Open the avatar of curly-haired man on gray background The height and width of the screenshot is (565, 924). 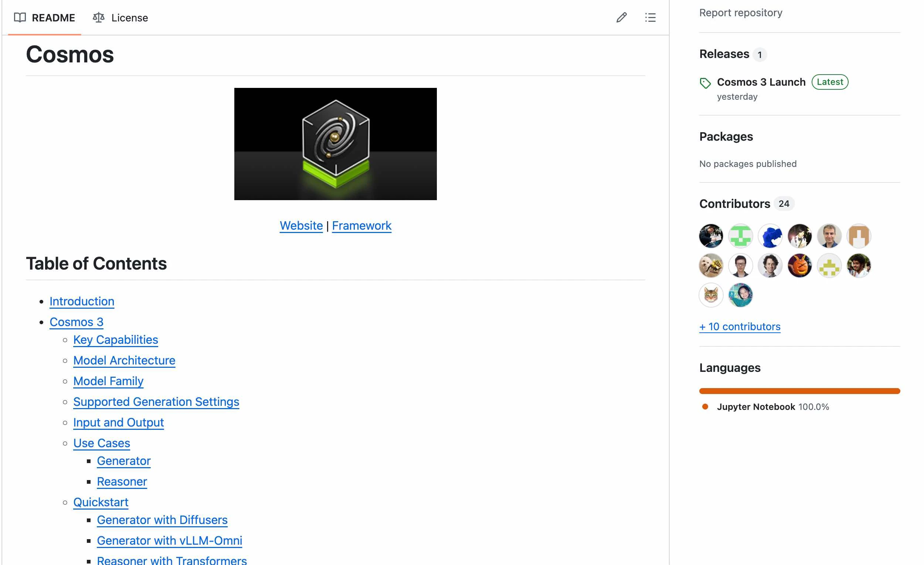click(x=770, y=266)
